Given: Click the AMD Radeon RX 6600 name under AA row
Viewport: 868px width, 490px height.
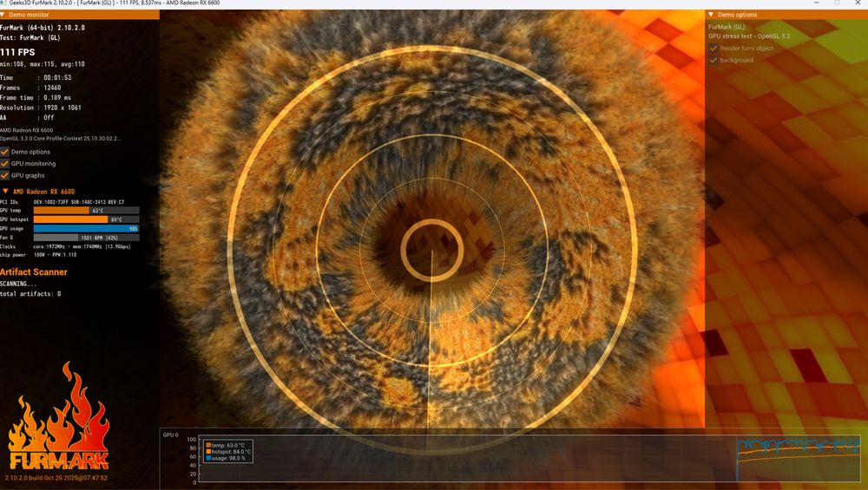Looking at the screenshot, I should point(27,130).
